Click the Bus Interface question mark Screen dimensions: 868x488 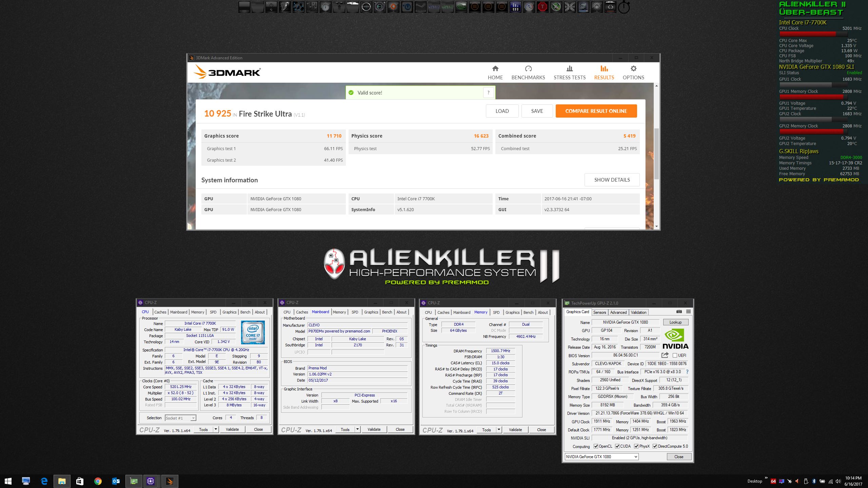[x=687, y=372]
